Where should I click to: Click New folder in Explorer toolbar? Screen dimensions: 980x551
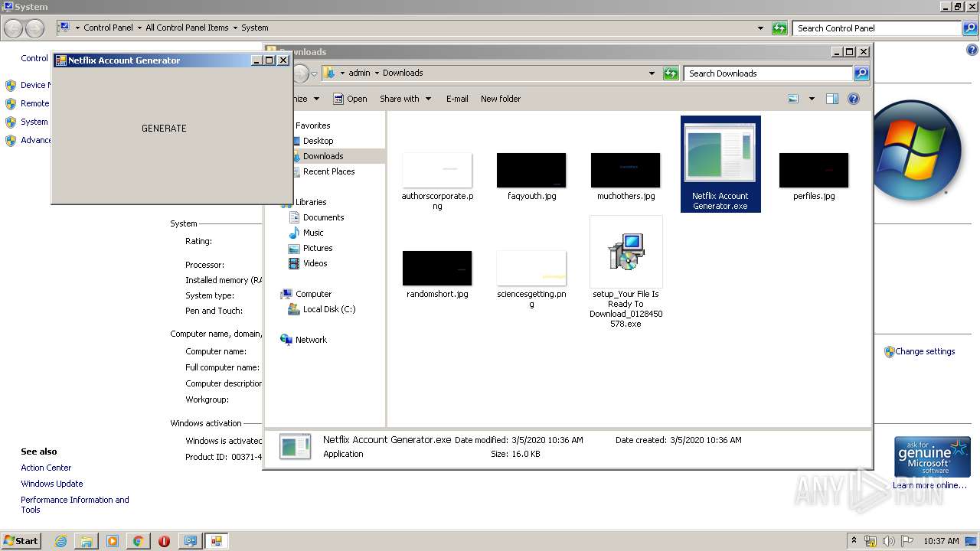[501, 99]
